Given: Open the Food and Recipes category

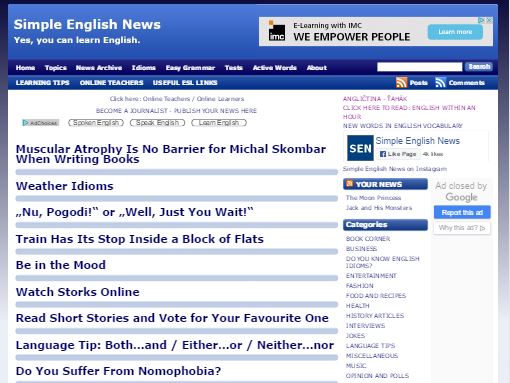Looking at the screenshot, I should click(376, 296).
